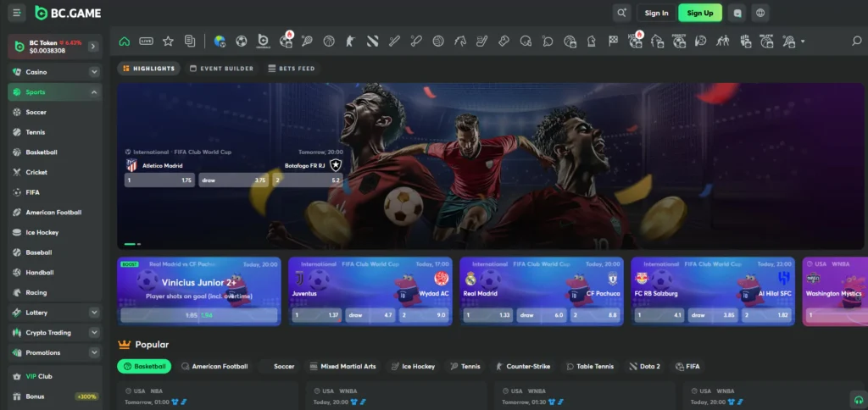Open the chat icon in header
The width and height of the screenshot is (868, 410).
[x=737, y=13]
